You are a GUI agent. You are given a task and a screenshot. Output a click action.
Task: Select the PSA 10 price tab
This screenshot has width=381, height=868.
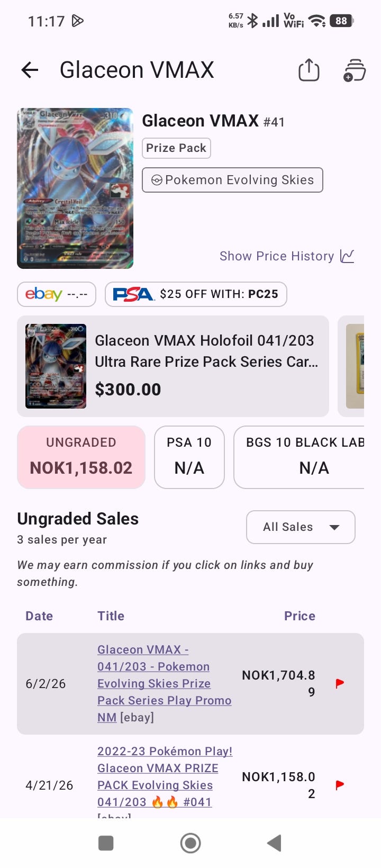coord(189,457)
